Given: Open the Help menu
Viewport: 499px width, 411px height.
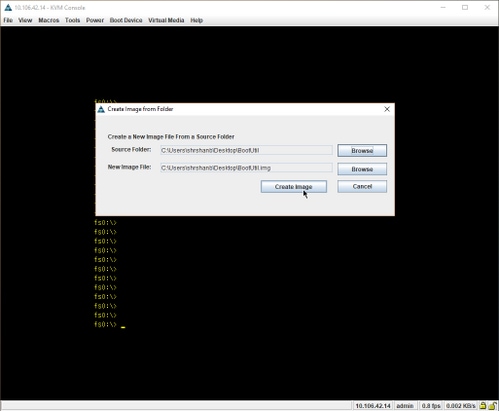Looking at the screenshot, I should [x=197, y=20].
